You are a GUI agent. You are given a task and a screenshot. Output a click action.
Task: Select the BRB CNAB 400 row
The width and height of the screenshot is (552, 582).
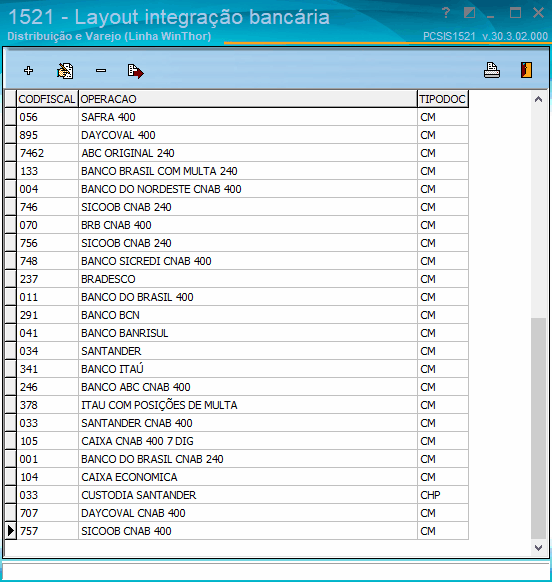[x=236, y=225]
